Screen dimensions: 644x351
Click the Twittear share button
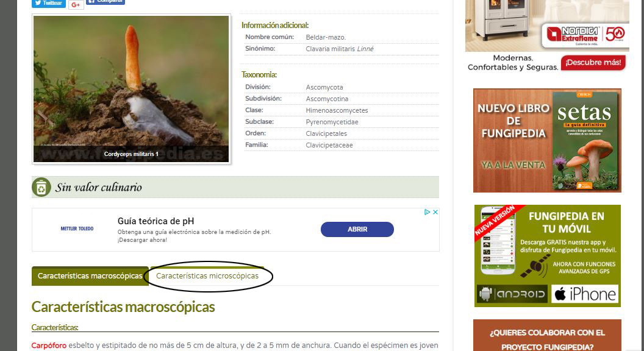[x=48, y=3]
